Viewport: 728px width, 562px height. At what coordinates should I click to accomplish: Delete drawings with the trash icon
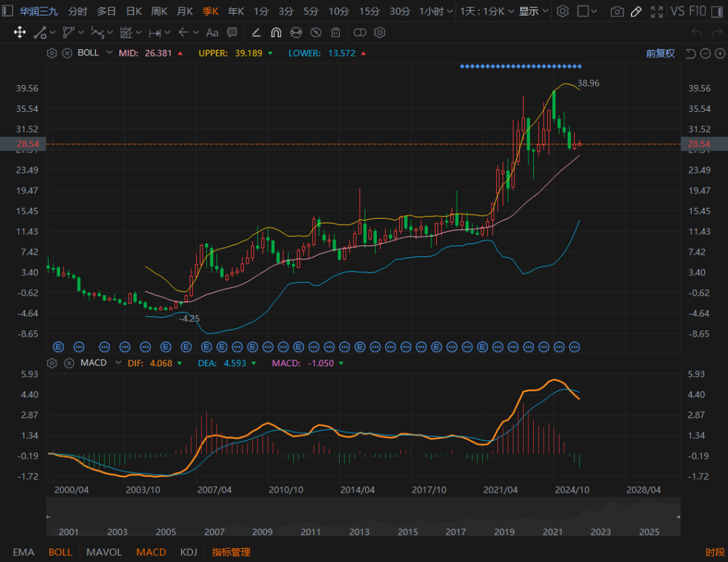(335, 32)
